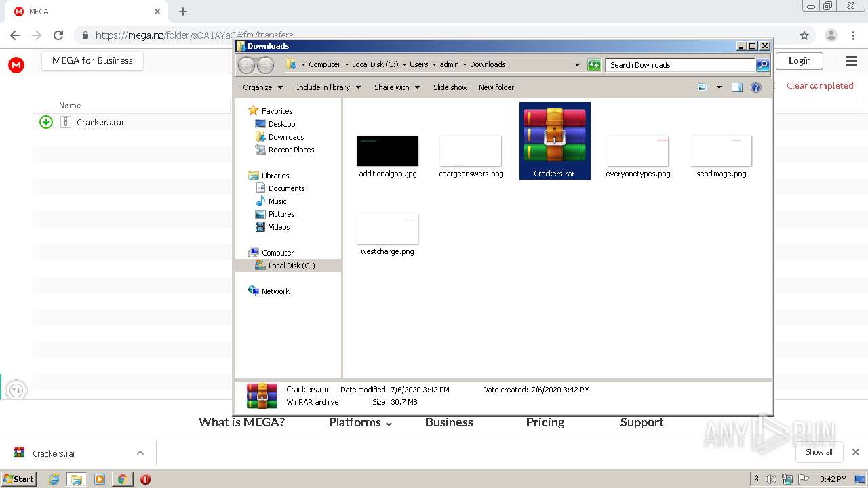The width and height of the screenshot is (868, 488).
Task: Change the view icon in Explorer toolbar
Action: coord(703,87)
